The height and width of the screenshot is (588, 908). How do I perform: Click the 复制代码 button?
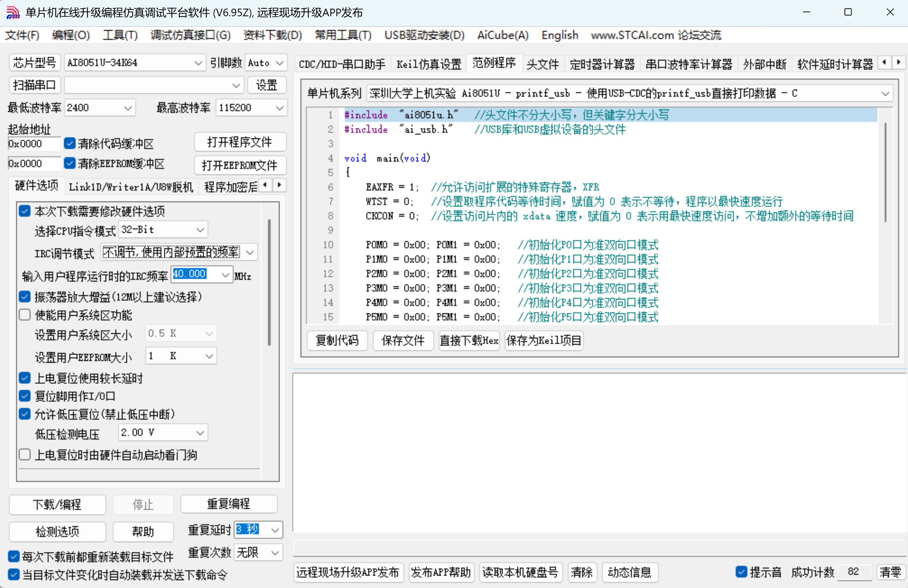click(x=337, y=340)
